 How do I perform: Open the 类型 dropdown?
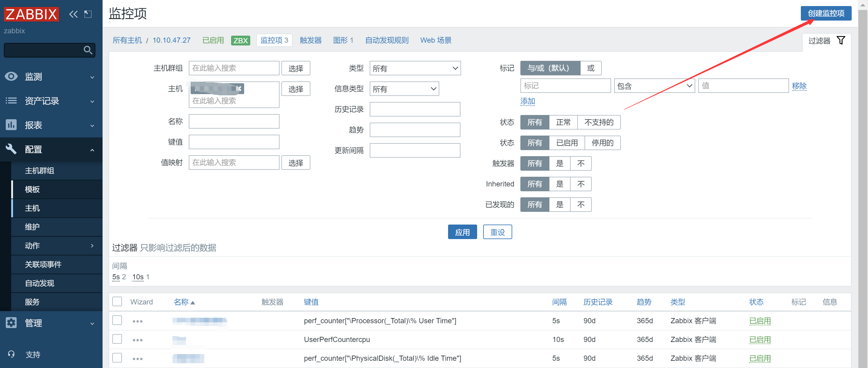pyautogui.click(x=415, y=68)
